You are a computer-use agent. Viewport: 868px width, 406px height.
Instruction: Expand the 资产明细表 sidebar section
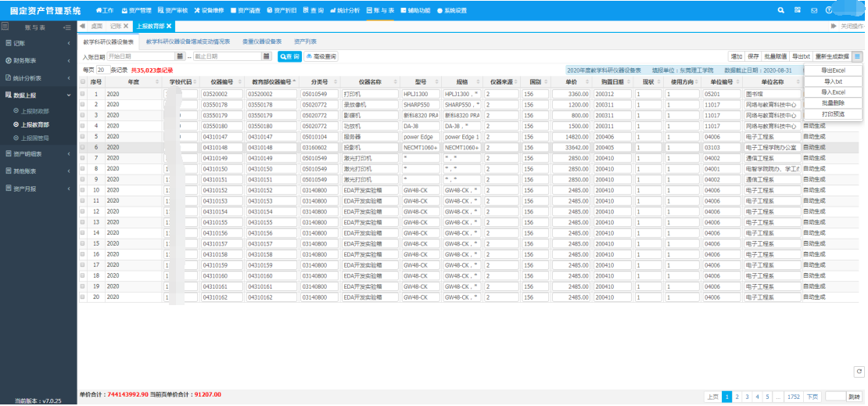pos(38,153)
